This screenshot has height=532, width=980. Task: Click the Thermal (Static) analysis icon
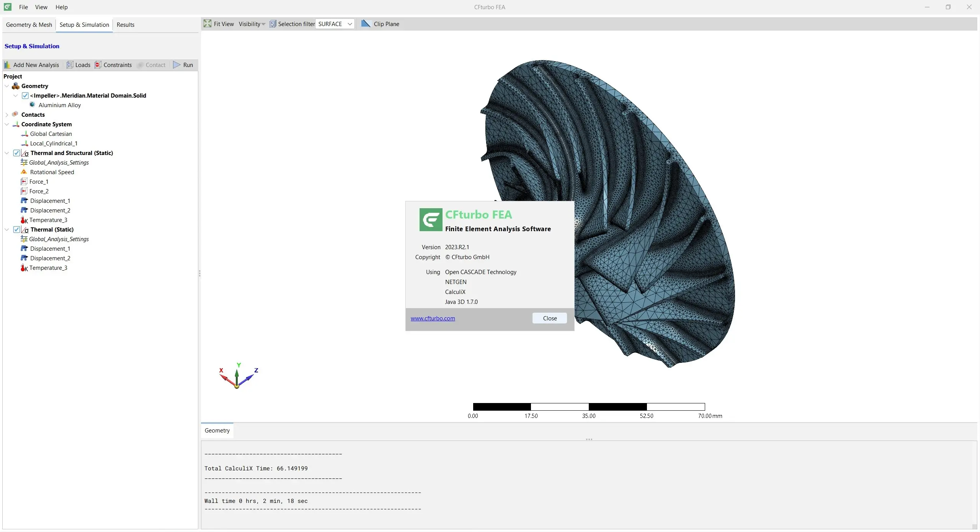[x=25, y=230]
